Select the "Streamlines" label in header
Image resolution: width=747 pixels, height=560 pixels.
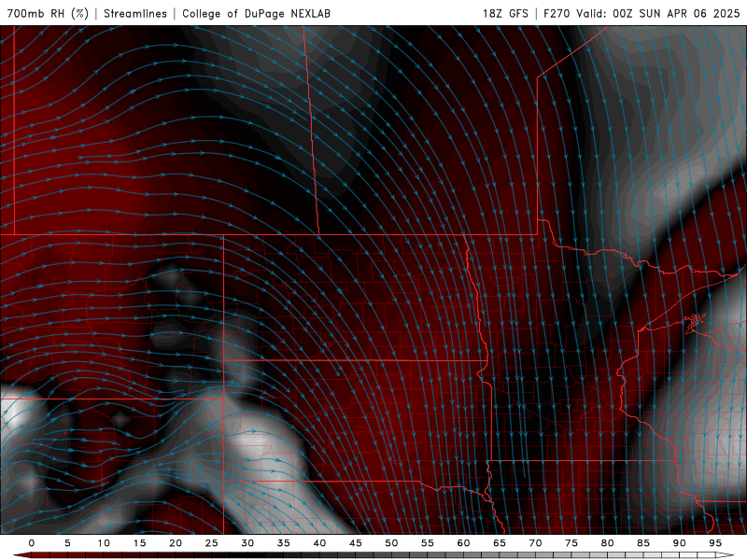(135, 13)
